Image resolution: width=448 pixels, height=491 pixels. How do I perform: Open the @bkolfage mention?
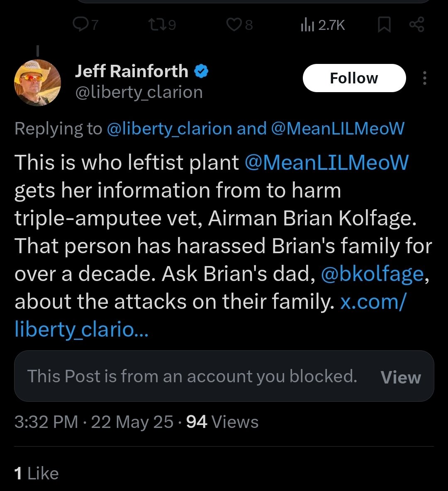pos(372,274)
